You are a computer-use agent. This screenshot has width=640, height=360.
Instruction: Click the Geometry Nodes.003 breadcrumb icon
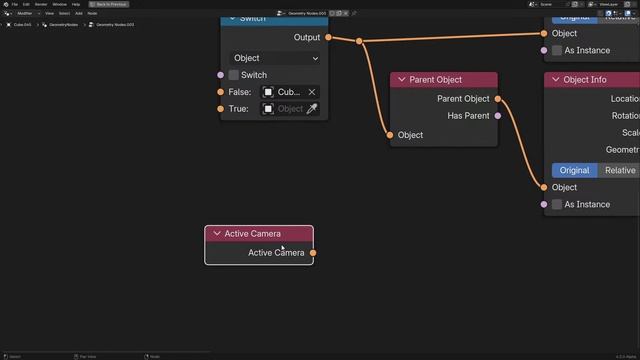pos(91,25)
